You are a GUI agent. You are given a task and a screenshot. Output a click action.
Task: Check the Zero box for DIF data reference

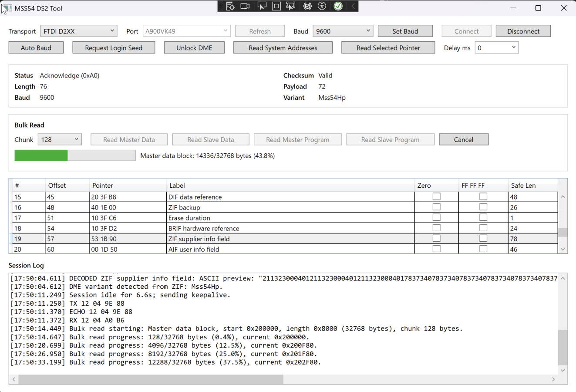(436, 197)
